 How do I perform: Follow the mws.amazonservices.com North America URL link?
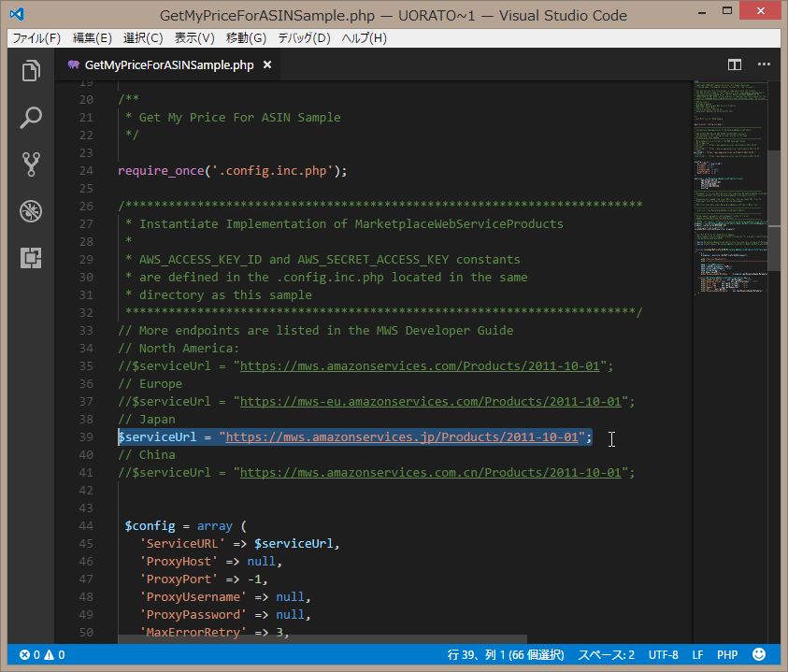point(420,365)
